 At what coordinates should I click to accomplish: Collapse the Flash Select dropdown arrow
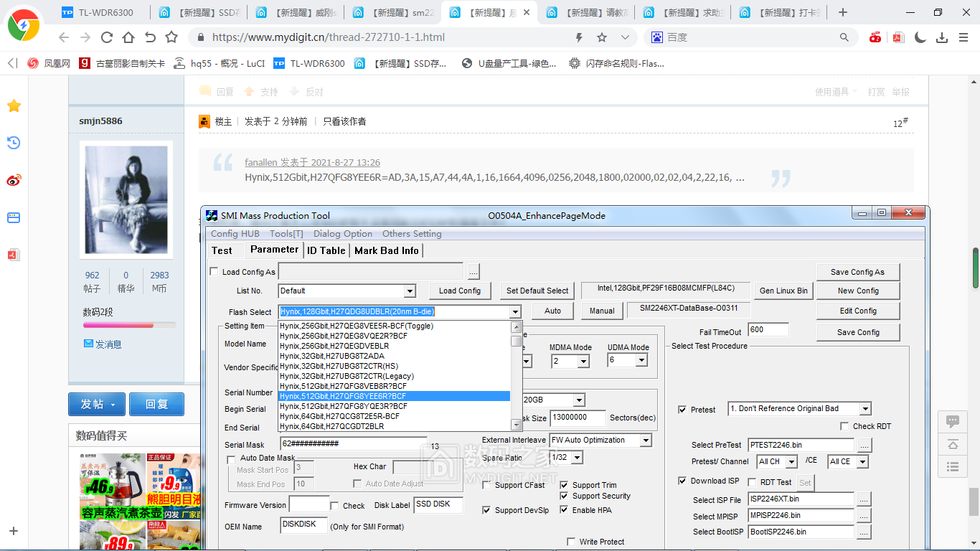tap(515, 311)
